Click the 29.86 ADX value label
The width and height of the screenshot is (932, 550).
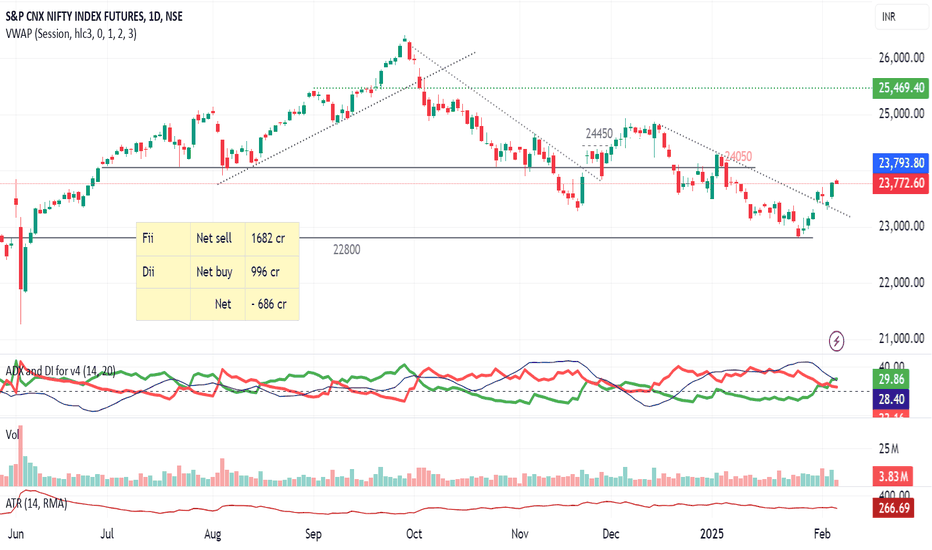[890, 379]
